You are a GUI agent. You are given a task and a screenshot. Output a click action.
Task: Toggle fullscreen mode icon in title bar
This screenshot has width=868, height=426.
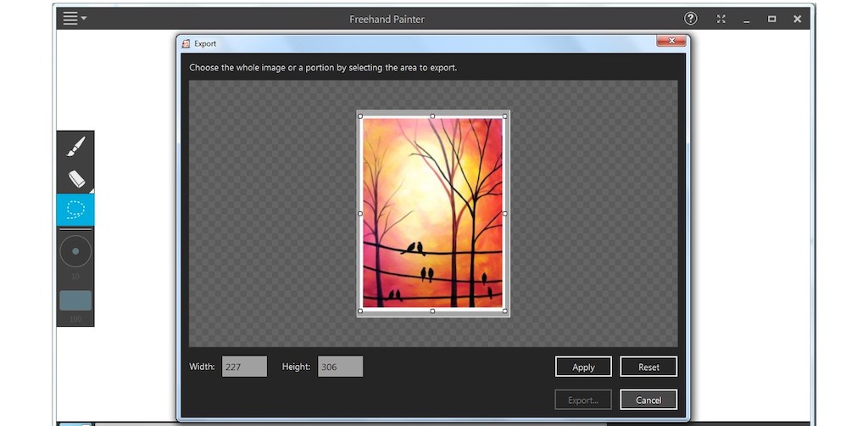click(x=721, y=19)
